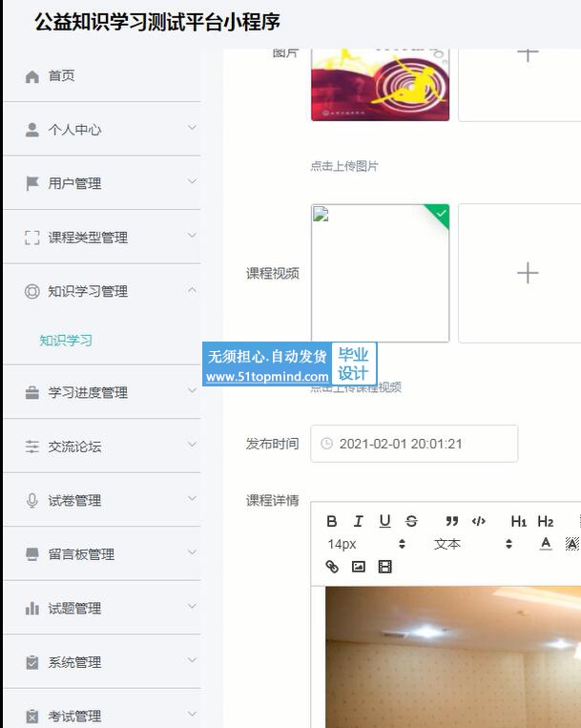Toggle italic text formatting
This screenshot has width=581, height=728.
point(359,521)
